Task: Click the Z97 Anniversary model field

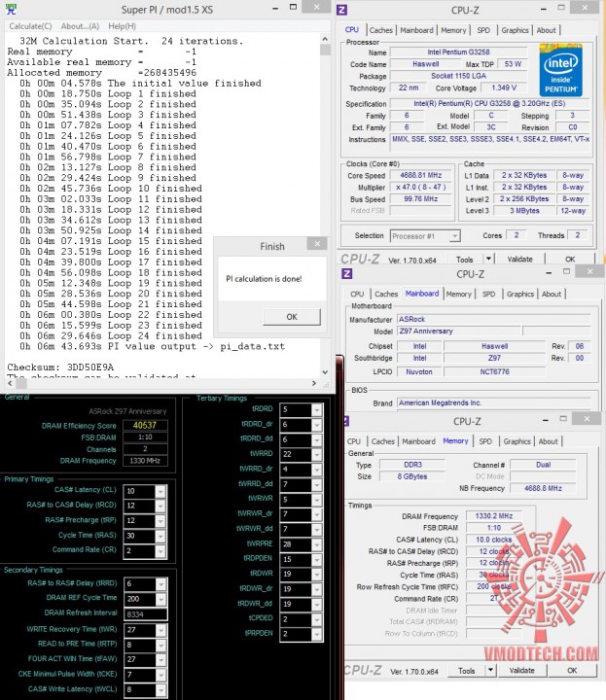Action: (458, 331)
